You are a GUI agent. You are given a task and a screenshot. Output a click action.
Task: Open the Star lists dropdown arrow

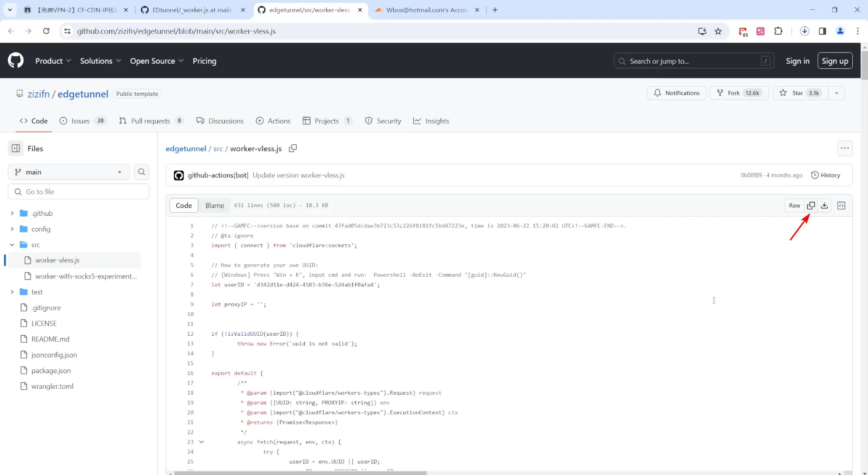pyautogui.click(x=837, y=93)
